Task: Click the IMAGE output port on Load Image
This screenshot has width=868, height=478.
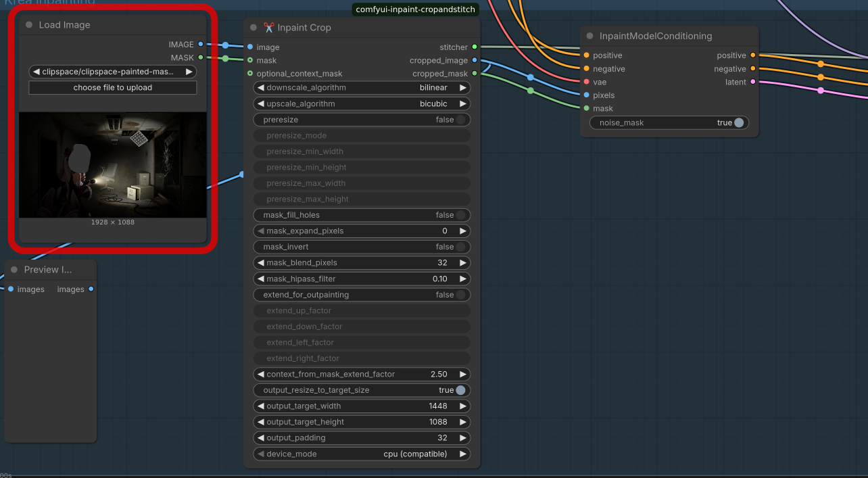Action: pyautogui.click(x=201, y=45)
